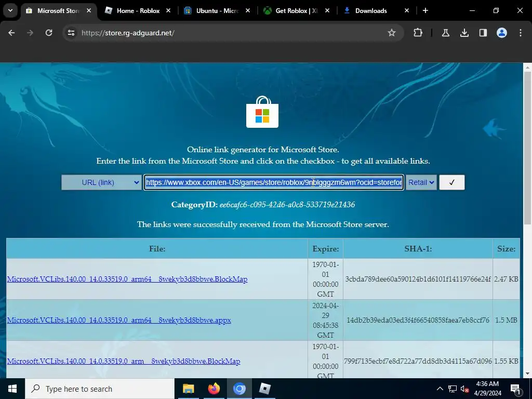The width and height of the screenshot is (532, 399).
Task: Click the store link input field
Action: [x=274, y=182]
